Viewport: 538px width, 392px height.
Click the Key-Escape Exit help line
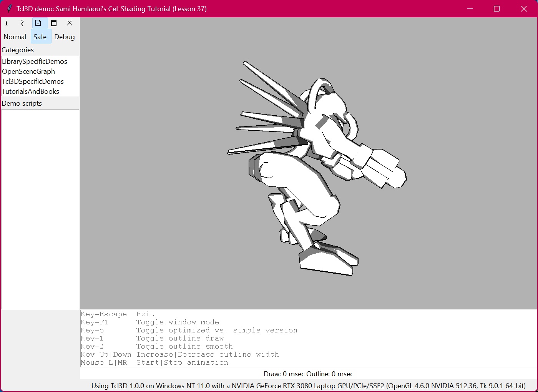(118, 314)
